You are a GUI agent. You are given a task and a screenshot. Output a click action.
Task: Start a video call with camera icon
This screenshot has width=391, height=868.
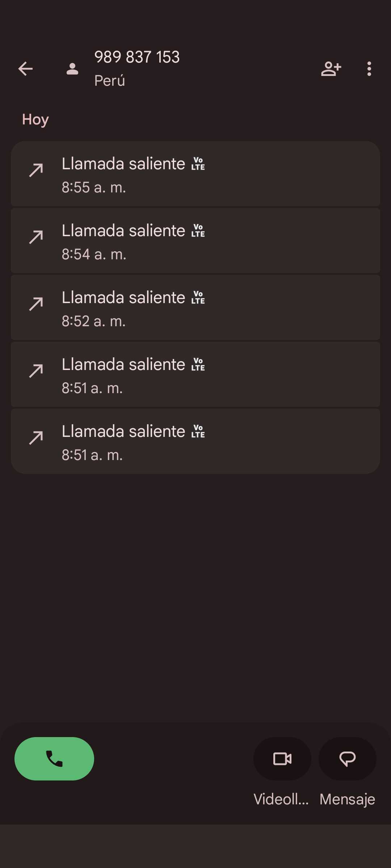click(x=282, y=758)
